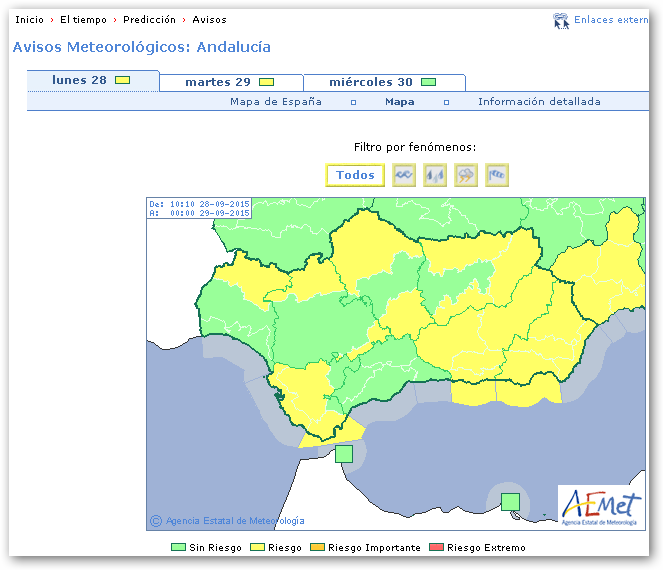Filter warnings by rain icon
The width and height of the screenshot is (663, 570).
(435, 175)
